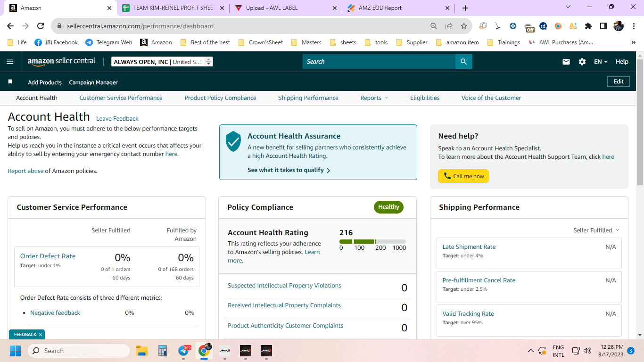Open the Crown'sSheet bookmark folder
The image size is (644, 362).
[x=261, y=42]
